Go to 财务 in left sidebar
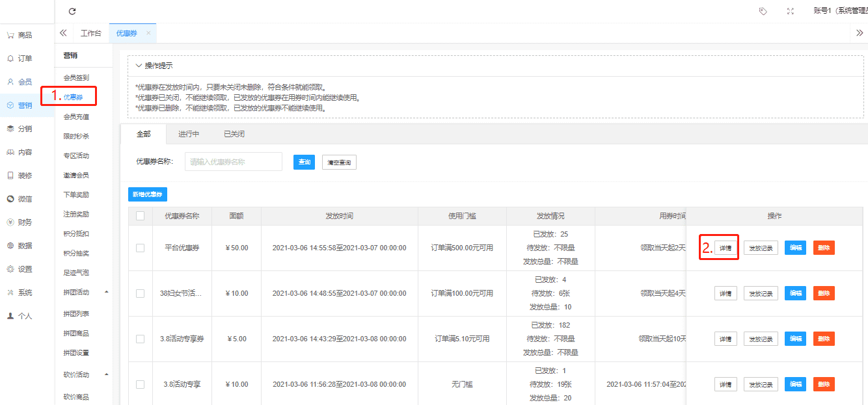The width and height of the screenshot is (868, 405). 20,222
